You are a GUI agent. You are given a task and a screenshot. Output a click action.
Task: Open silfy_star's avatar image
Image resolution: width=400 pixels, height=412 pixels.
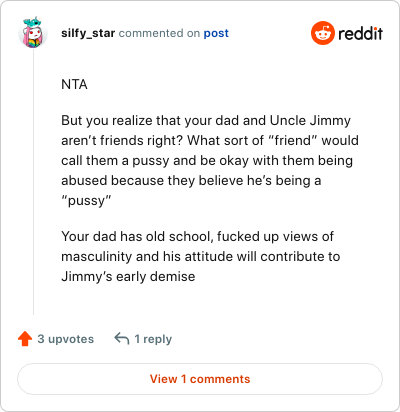[33, 33]
